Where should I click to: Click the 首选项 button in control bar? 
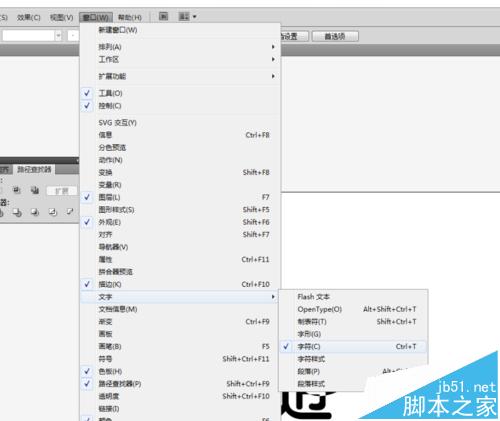pyautogui.click(x=335, y=36)
